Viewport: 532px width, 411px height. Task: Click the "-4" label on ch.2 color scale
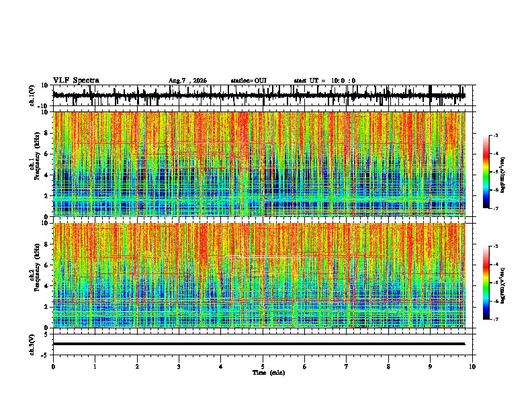tap(495, 265)
